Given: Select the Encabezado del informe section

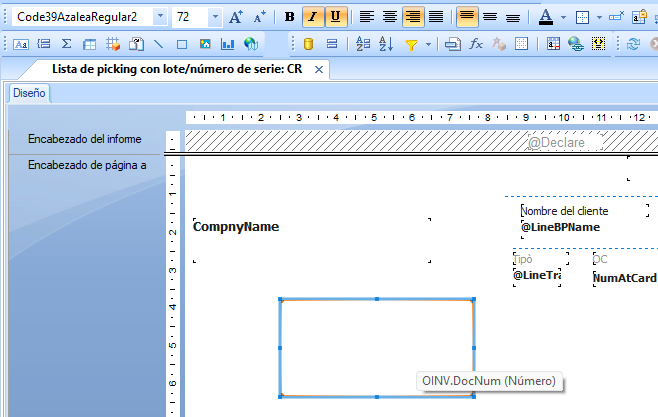Looking at the screenshot, I should pos(85,139).
